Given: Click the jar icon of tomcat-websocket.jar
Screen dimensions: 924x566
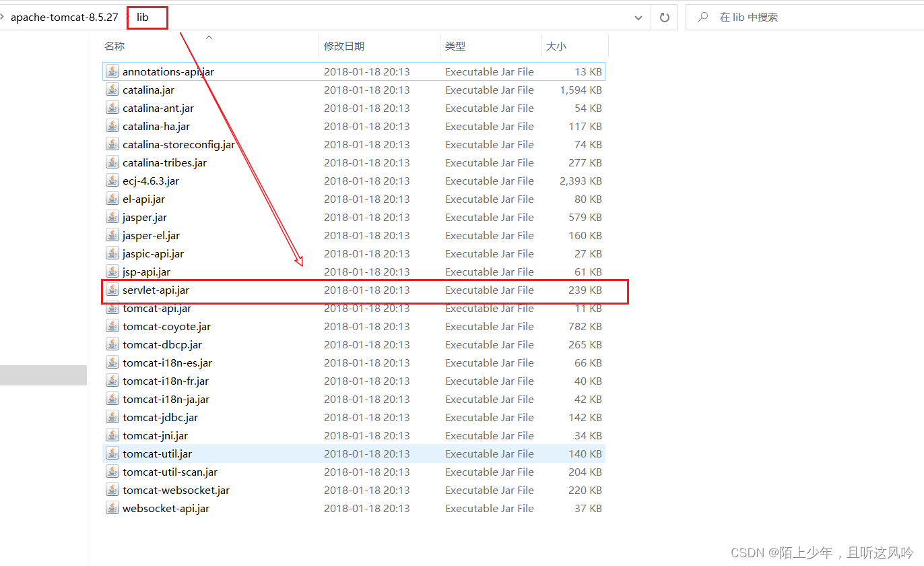Looking at the screenshot, I should [x=112, y=490].
